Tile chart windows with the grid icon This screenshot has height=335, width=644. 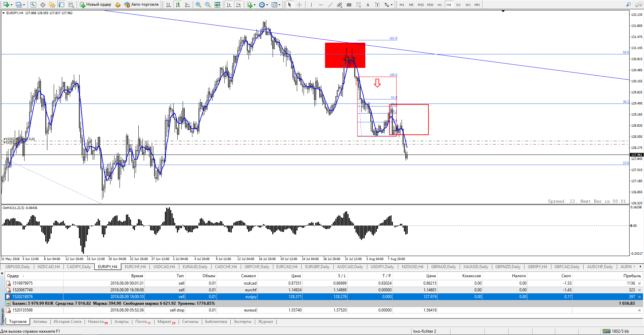(x=217, y=5)
